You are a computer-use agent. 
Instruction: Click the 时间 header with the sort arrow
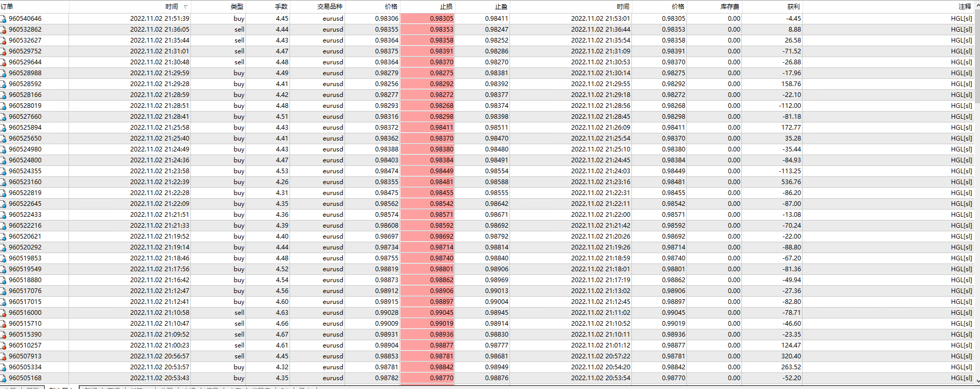click(x=131, y=7)
